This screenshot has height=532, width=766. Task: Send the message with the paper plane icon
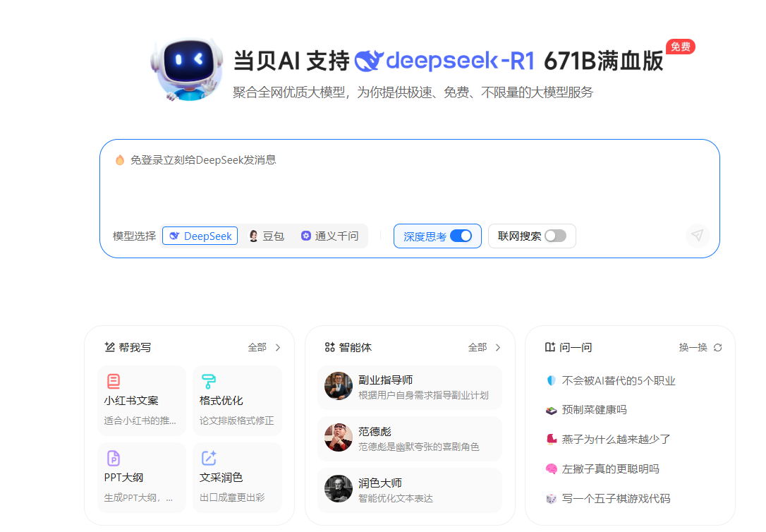(x=697, y=236)
